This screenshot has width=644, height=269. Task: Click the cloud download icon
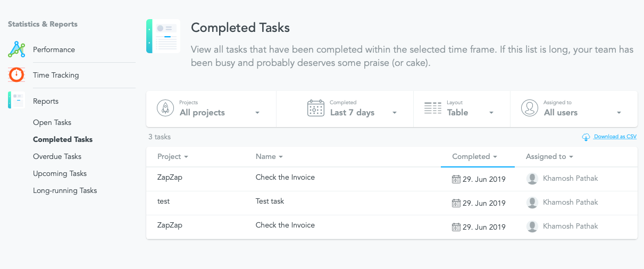point(586,137)
